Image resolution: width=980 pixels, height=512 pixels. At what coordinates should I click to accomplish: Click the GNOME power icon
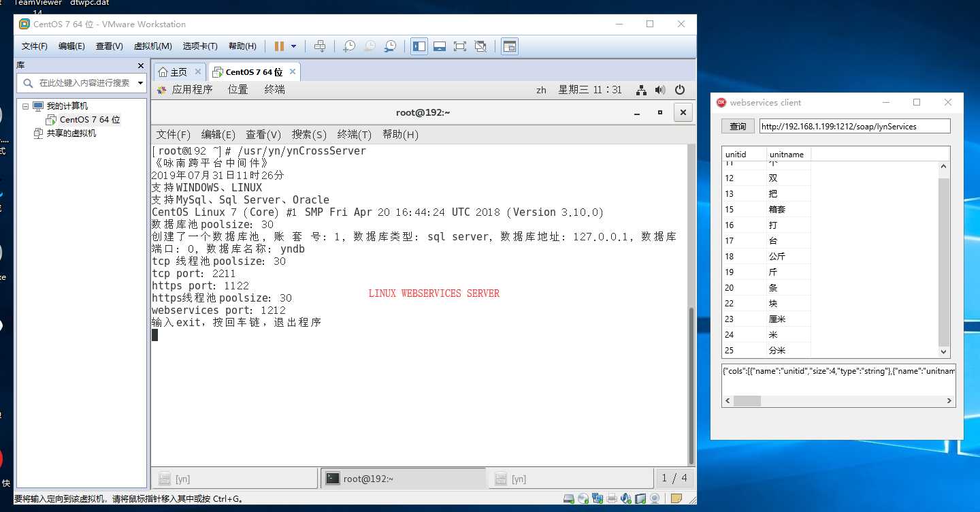679,90
